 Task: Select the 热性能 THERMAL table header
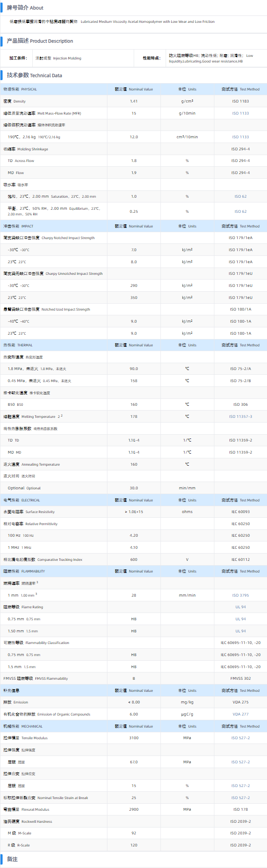pyautogui.click(x=18, y=345)
